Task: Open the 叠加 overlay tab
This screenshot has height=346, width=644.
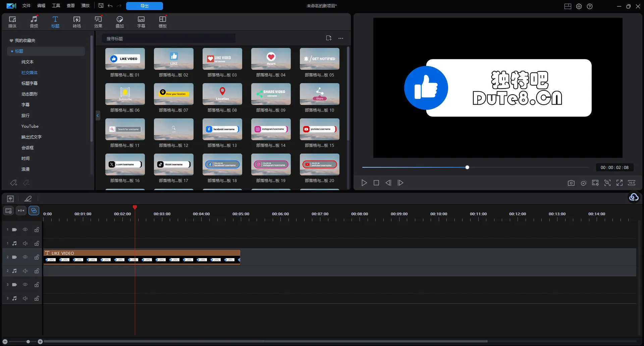Action: 120,22
